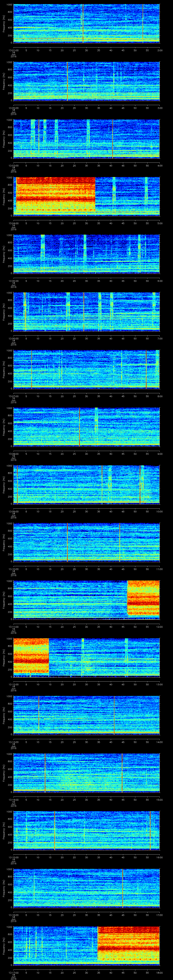Click the '13:05:00' time axis label
This screenshot has width=173, height=980.
pyautogui.click(x=13, y=281)
